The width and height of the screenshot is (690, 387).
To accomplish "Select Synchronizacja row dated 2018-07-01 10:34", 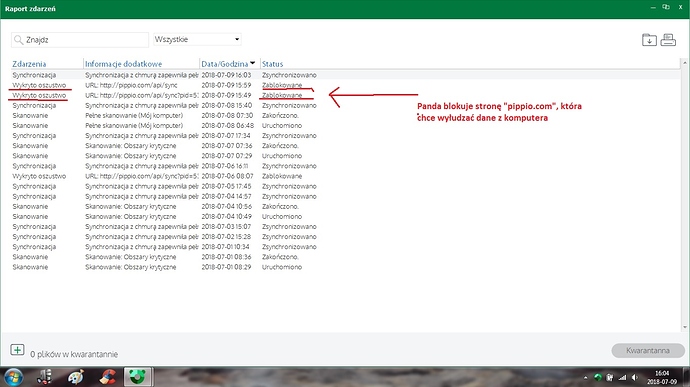I will click(x=345, y=247).
